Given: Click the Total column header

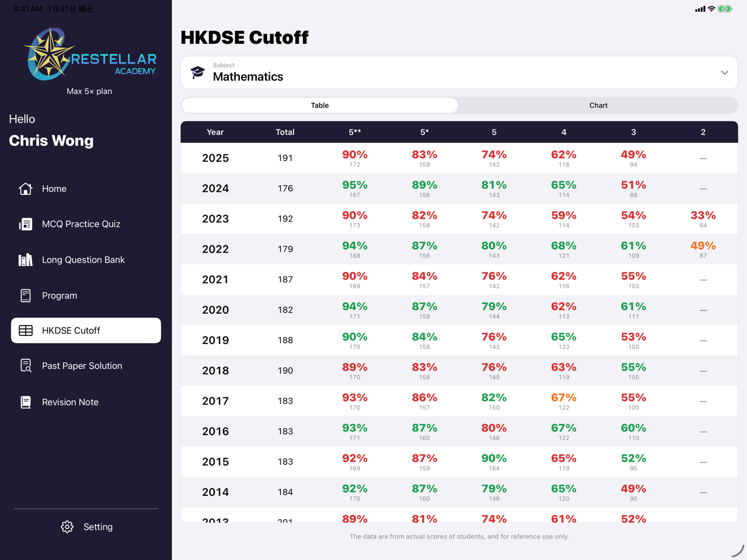Looking at the screenshot, I should pos(285,132).
